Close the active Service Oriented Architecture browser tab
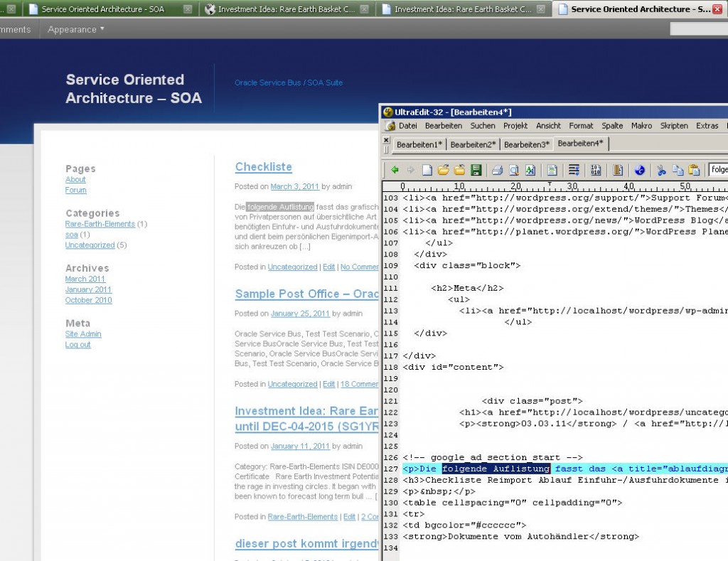 (x=717, y=9)
